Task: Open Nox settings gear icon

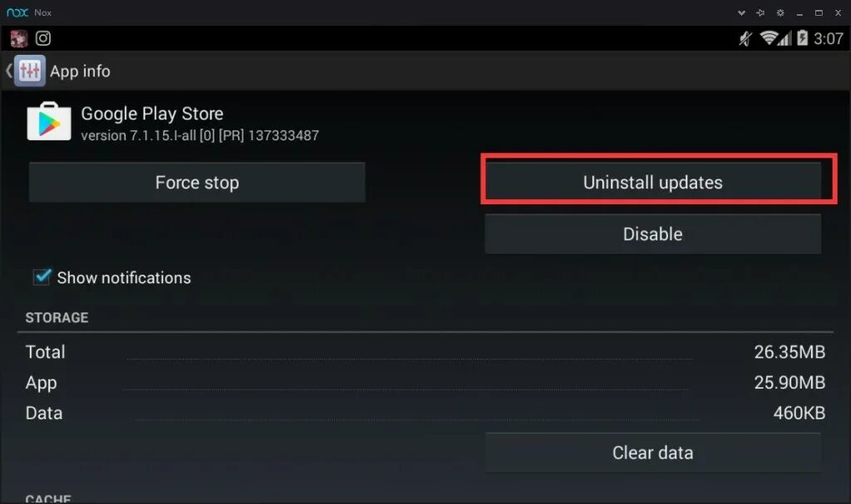Action: tap(780, 12)
